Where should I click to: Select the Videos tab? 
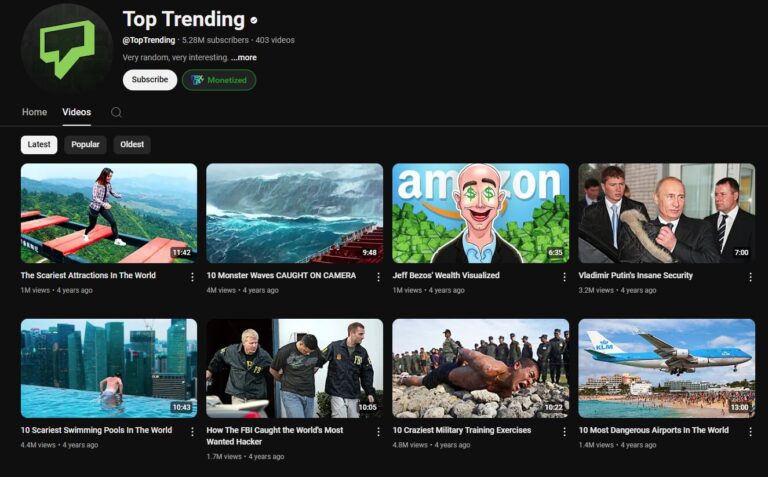click(x=76, y=112)
